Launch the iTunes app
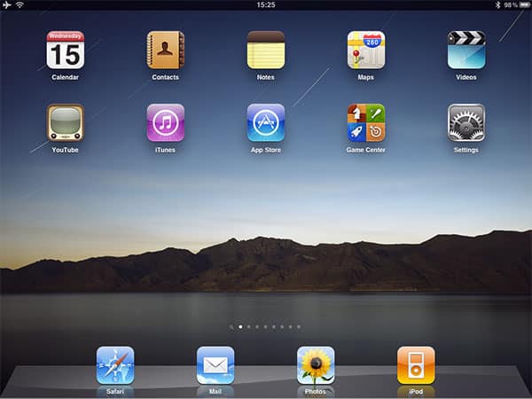Image resolution: width=532 pixels, height=399 pixels. point(165,123)
